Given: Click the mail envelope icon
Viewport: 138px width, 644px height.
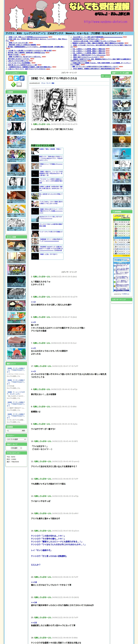Looking at the screenshot, I should [x=19, y=84].
